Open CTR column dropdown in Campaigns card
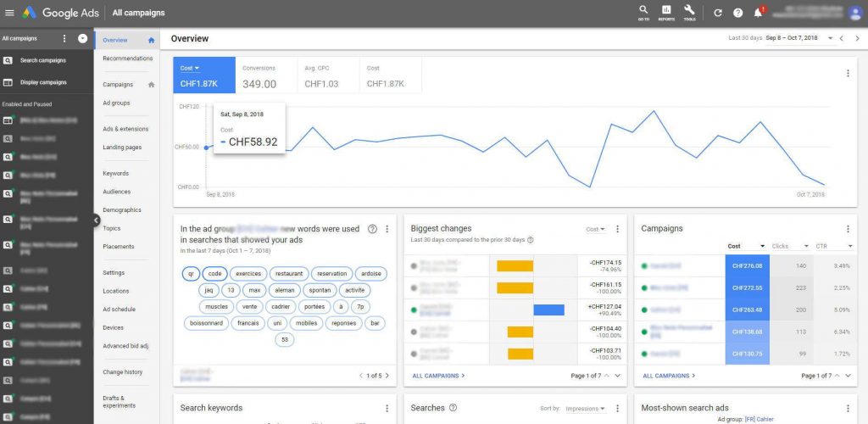 click(x=834, y=246)
